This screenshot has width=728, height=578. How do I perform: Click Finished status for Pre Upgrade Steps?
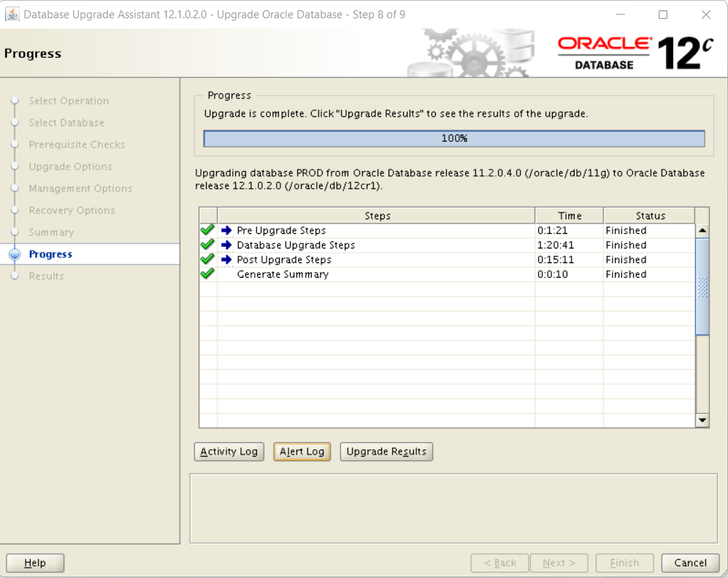[626, 230]
